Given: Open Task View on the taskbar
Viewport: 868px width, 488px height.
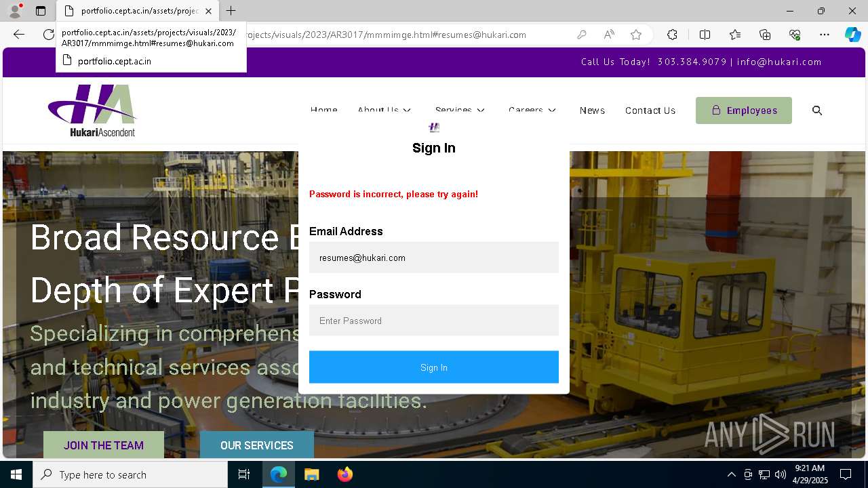Looking at the screenshot, I should (244, 474).
